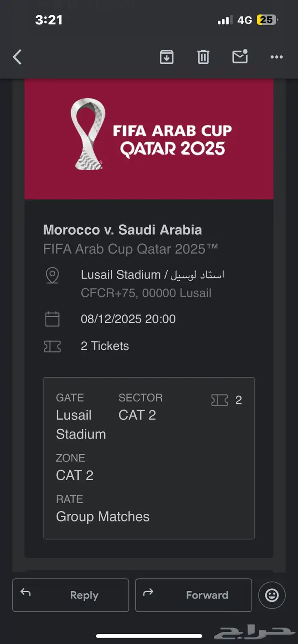Image resolution: width=298 pixels, height=644 pixels.
Task: Open the Lusail Stadium venue address
Action: click(x=152, y=275)
